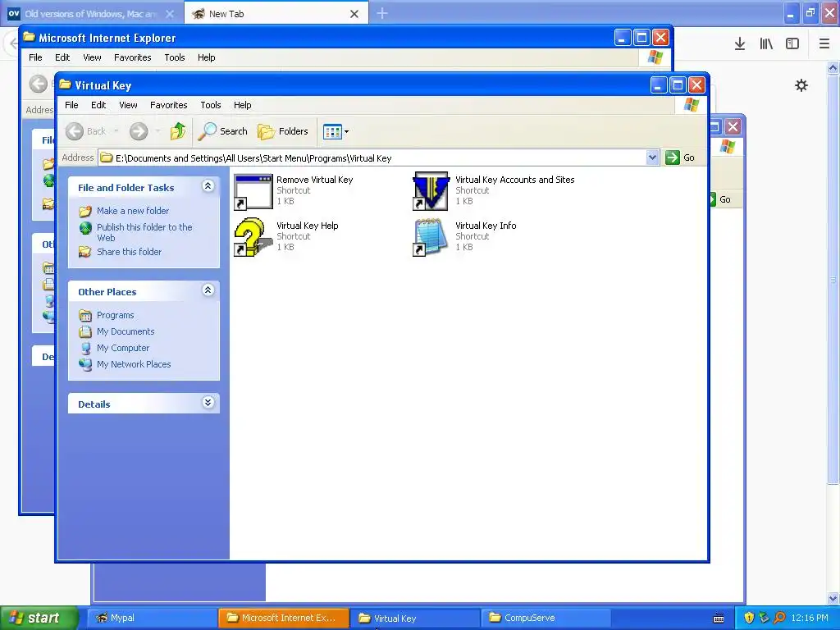The height and width of the screenshot is (630, 840).
Task: Click the orange magnifier tray icon
Action: (x=779, y=618)
